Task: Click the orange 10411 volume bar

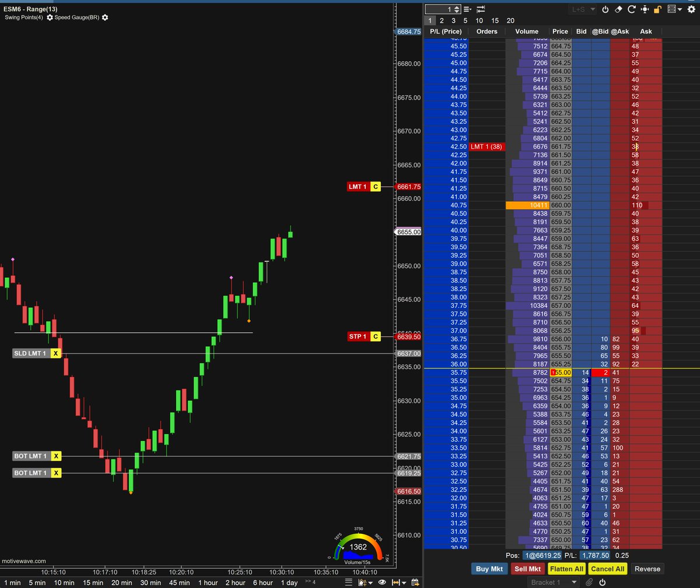Action: [527, 205]
